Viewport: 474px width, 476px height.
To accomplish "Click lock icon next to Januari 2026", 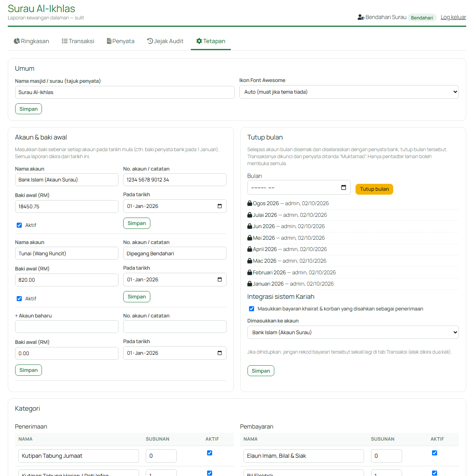I will coord(250,284).
